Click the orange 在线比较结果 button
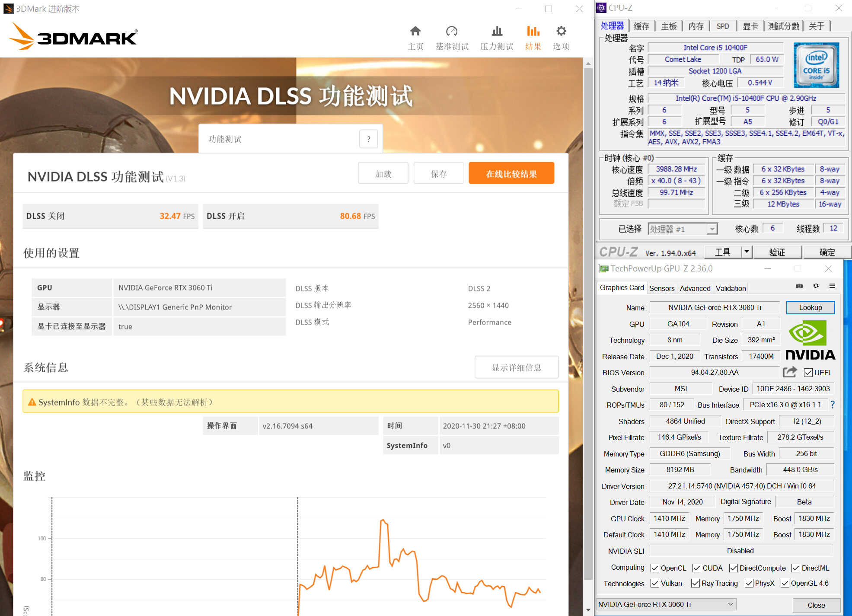Viewport: 852px width, 616px height. click(x=511, y=173)
